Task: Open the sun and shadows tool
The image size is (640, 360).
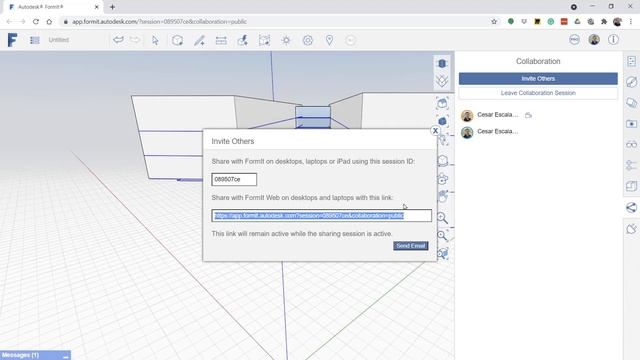Action: click(286, 40)
